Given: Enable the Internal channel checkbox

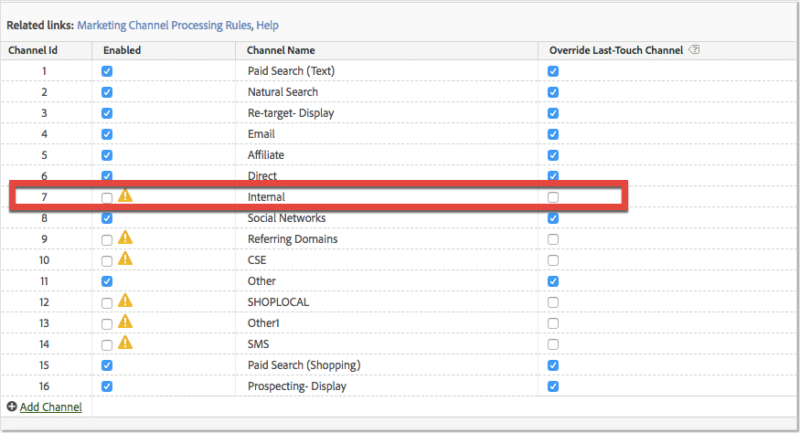Looking at the screenshot, I should [x=107, y=198].
